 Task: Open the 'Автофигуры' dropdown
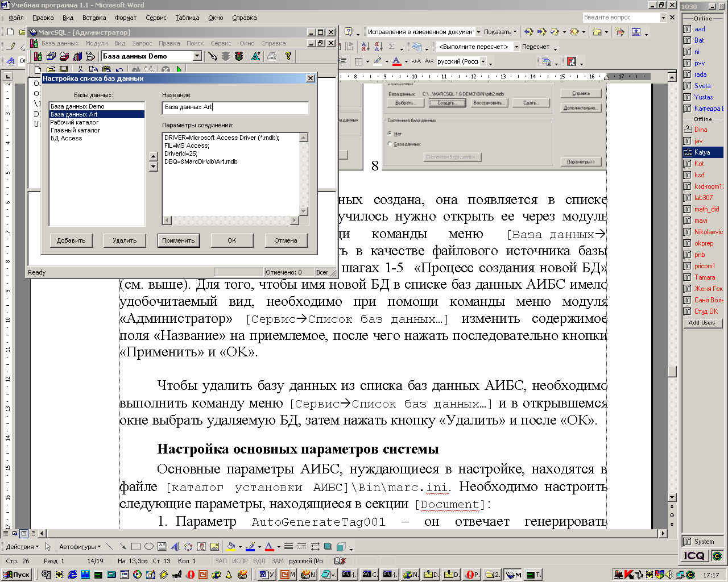tap(80, 547)
